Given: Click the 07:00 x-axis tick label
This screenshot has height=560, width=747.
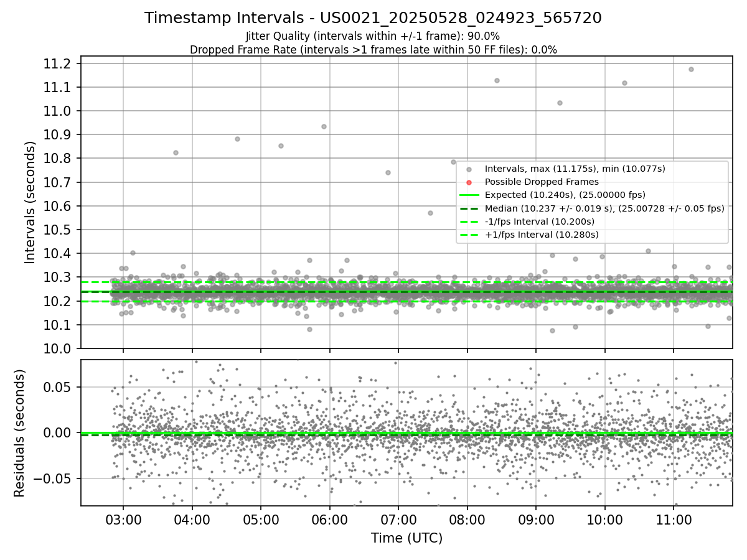Looking at the screenshot, I should pyautogui.click(x=398, y=520).
